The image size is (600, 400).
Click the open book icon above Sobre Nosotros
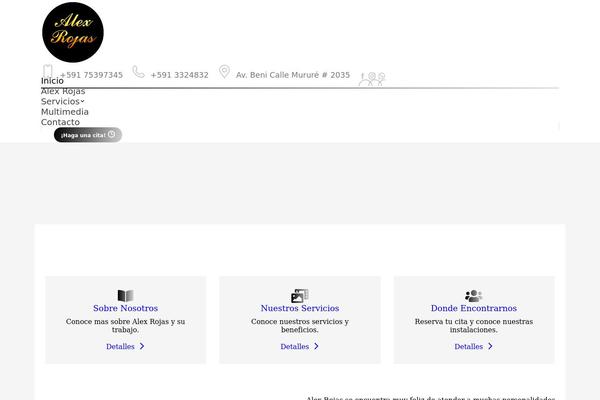click(126, 296)
